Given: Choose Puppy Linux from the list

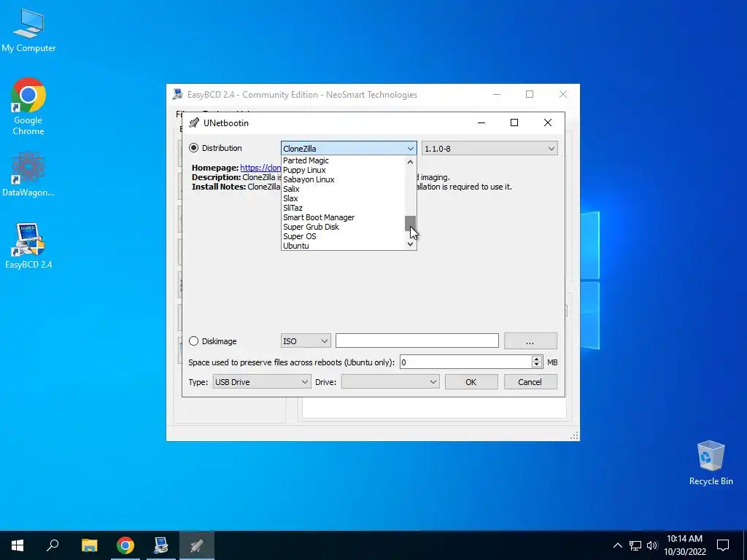Looking at the screenshot, I should (x=343, y=170).
